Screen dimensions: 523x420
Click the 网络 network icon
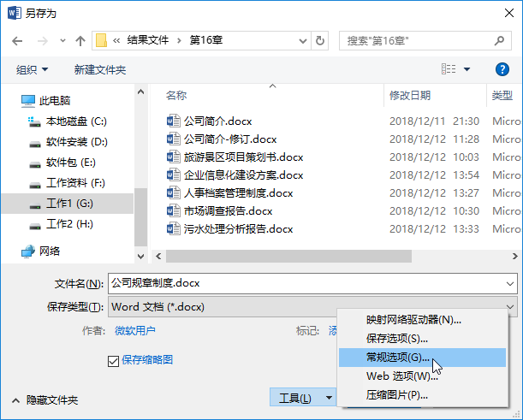tap(28, 251)
